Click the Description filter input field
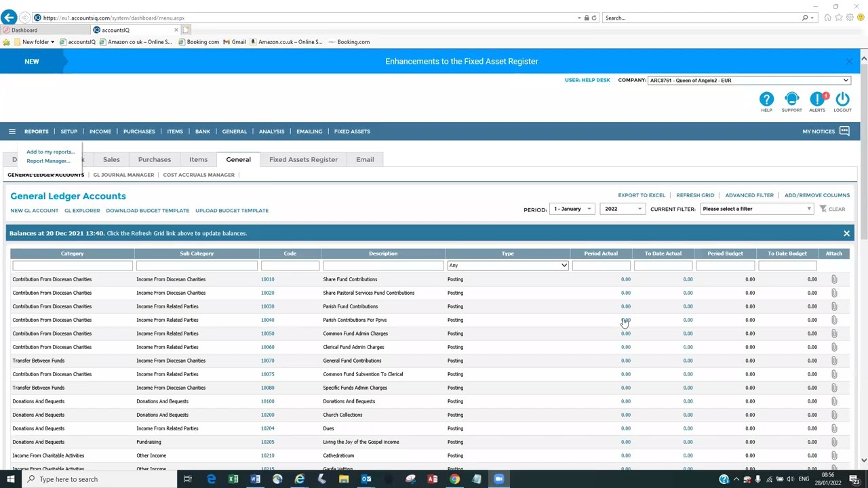The height and width of the screenshot is (488, 868). (x=383, y=266)
